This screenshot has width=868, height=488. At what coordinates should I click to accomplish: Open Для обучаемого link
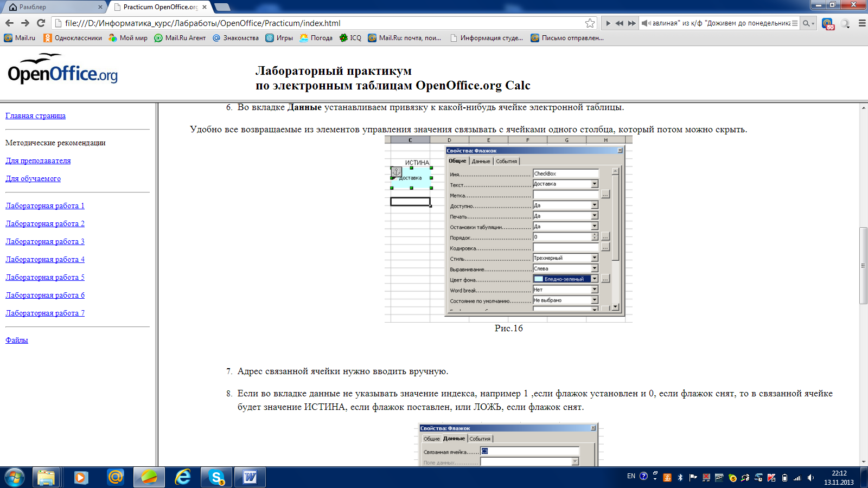33,178
